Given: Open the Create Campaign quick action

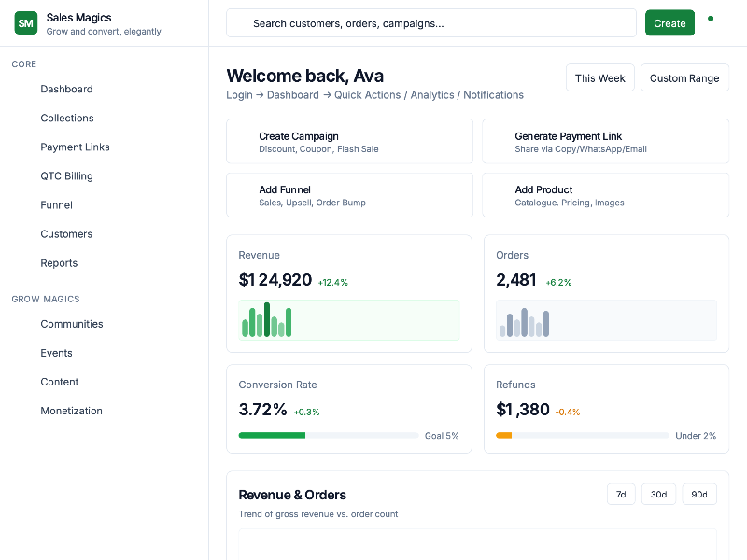Looking at the screenshot, I should tap(349, 140).
